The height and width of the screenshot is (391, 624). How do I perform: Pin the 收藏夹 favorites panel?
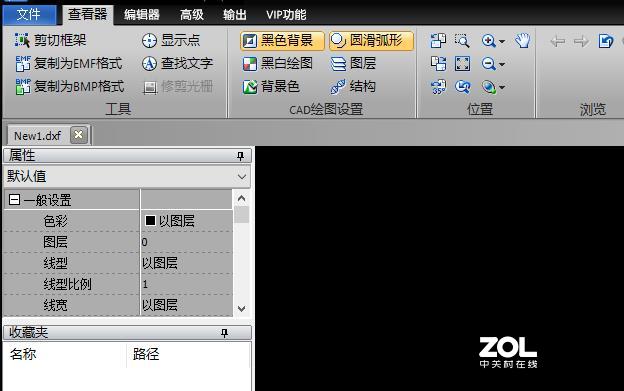[x=224, y=333]
